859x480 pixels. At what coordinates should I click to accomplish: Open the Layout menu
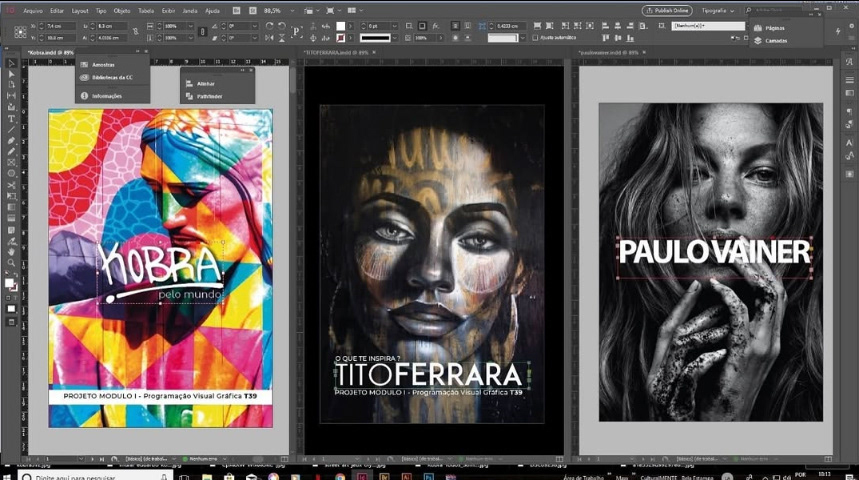(x=80, y=10)
